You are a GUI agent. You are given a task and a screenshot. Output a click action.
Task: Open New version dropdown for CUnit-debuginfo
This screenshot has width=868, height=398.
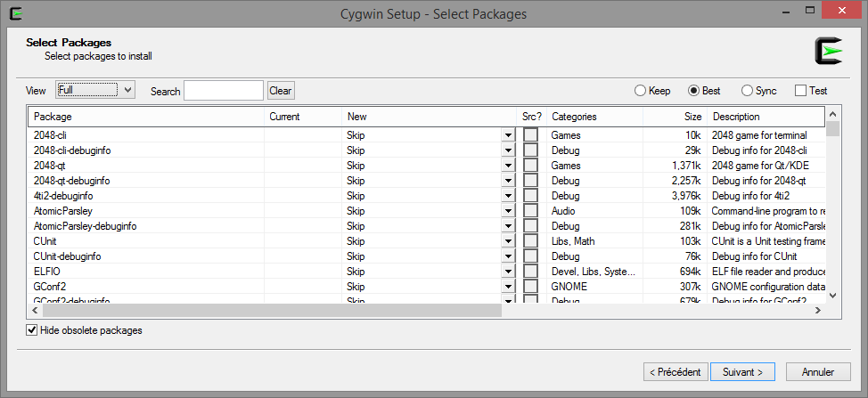(508, 256)
